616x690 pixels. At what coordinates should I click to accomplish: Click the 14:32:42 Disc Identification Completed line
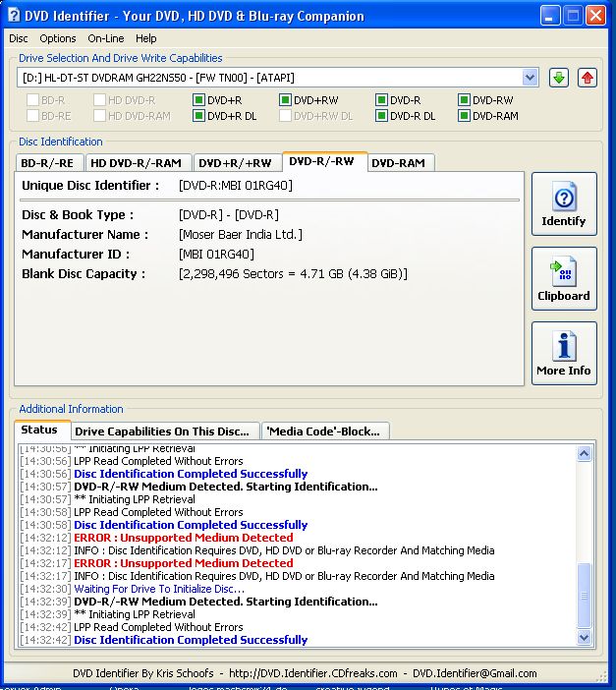pyautogui.click(x=164, y=640)
